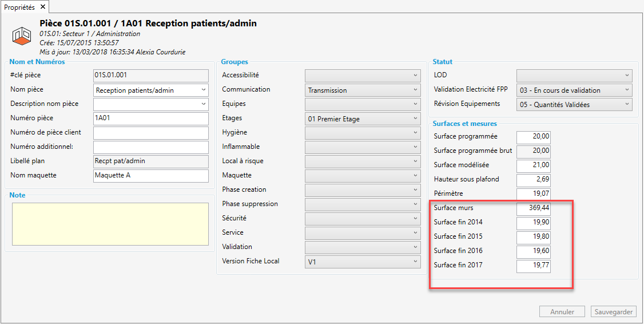Screen dimensions: 644x324
Task: Focus the Numéro de pièce client field
Action: coord(150,133)
